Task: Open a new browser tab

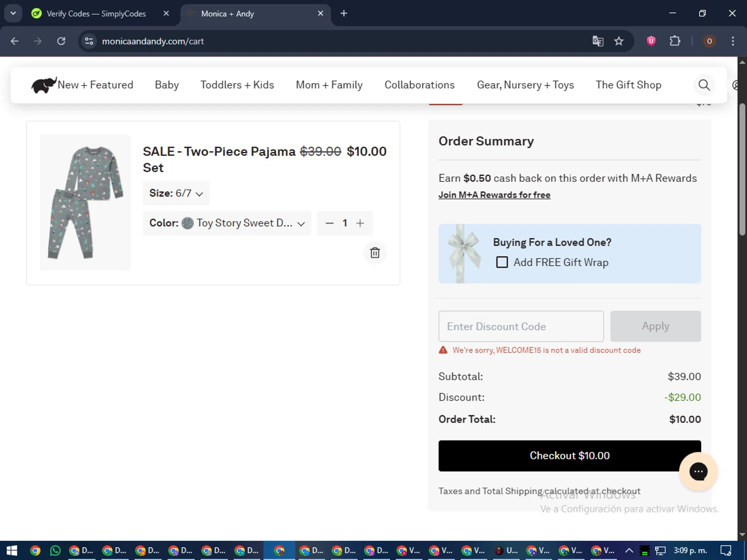Action: click(x=344, y=13)
